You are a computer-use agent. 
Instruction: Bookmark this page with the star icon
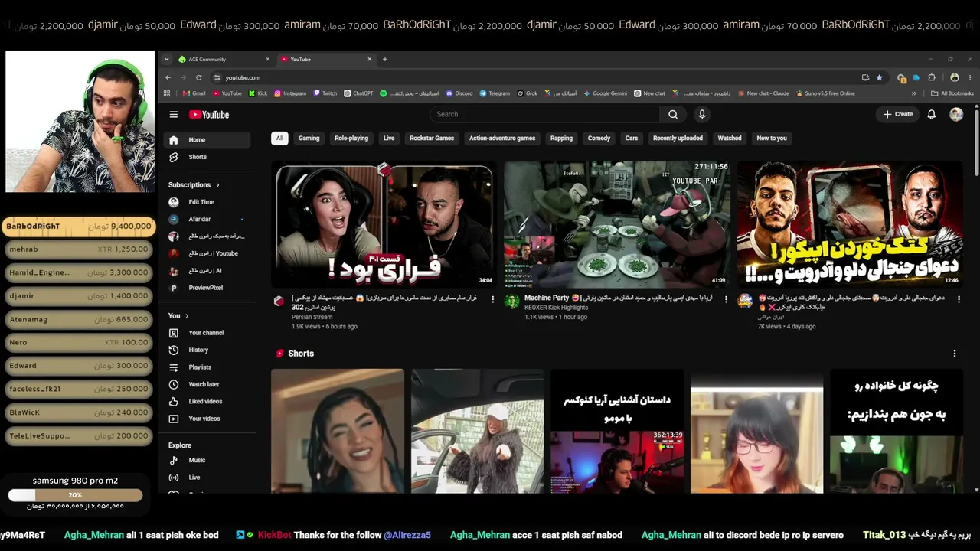[880, 77]
